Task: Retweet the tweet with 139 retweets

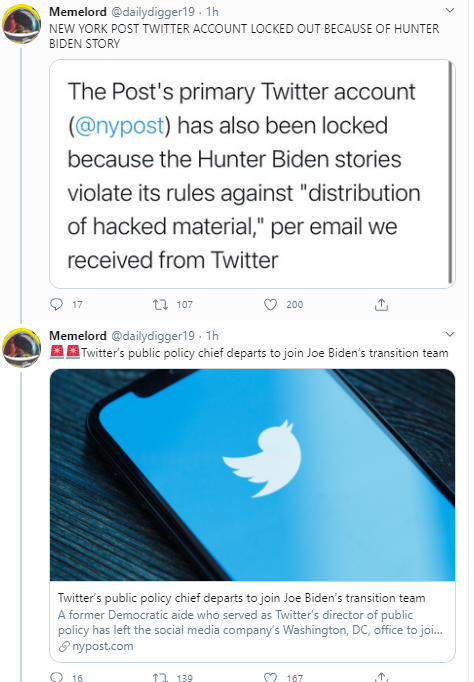Action: 160,677
